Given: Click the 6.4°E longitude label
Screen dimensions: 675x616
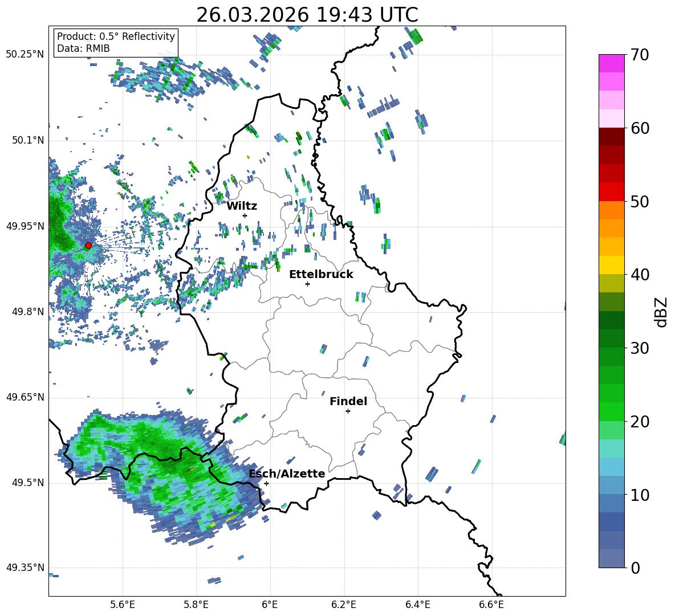Looking at the screenshot, I should [417, 605].
